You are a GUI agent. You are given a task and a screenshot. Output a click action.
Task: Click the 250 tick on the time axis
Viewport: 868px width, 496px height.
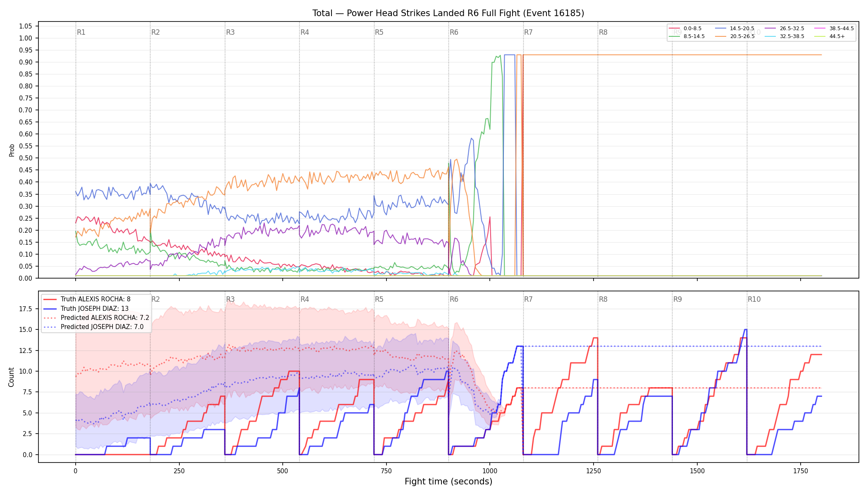pyautogui.click(x=179, y=471)
